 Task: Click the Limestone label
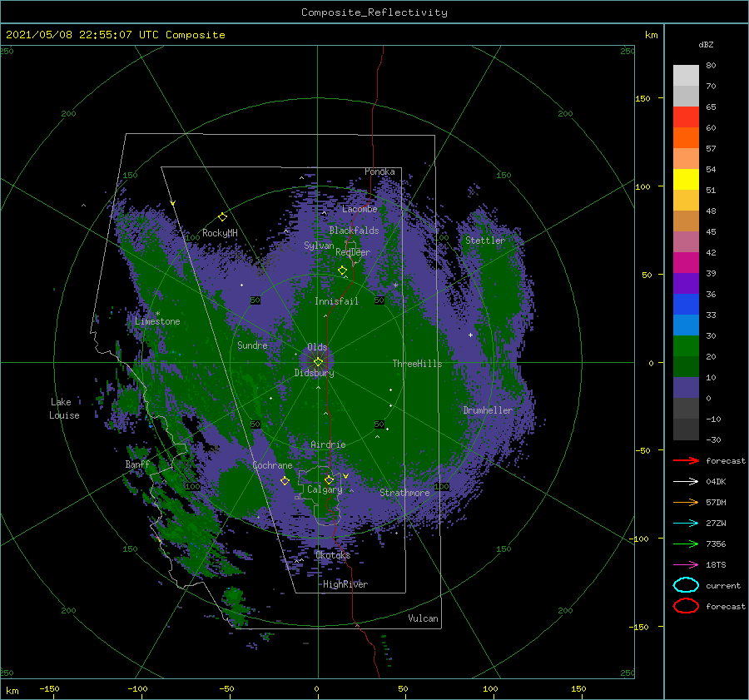(157, 321)
